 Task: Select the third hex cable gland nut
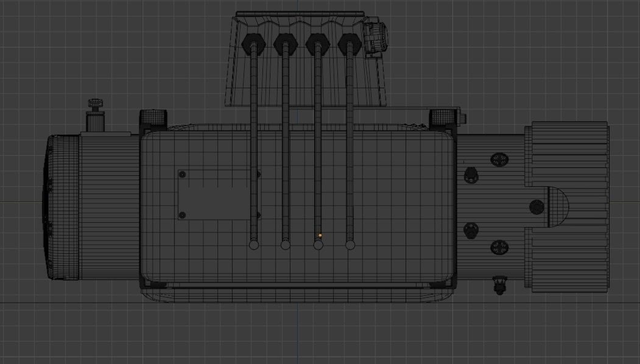tap(317, 44)
